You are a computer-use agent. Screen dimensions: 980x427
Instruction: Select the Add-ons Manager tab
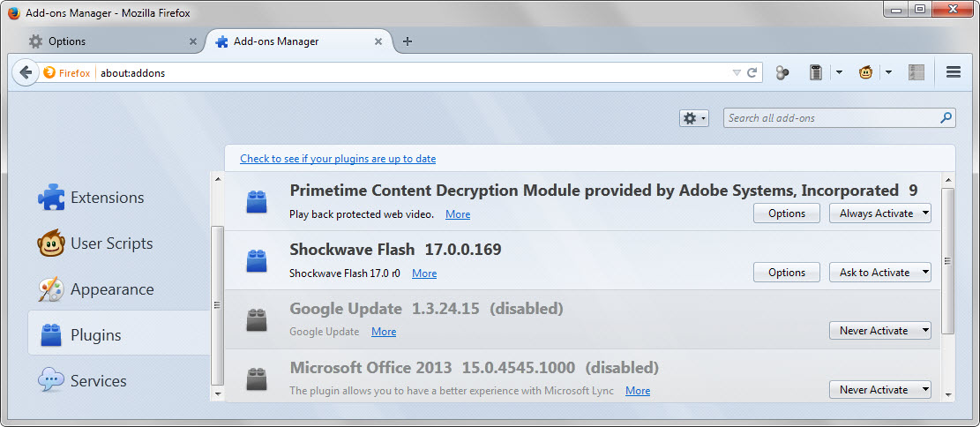click(299, 41)
